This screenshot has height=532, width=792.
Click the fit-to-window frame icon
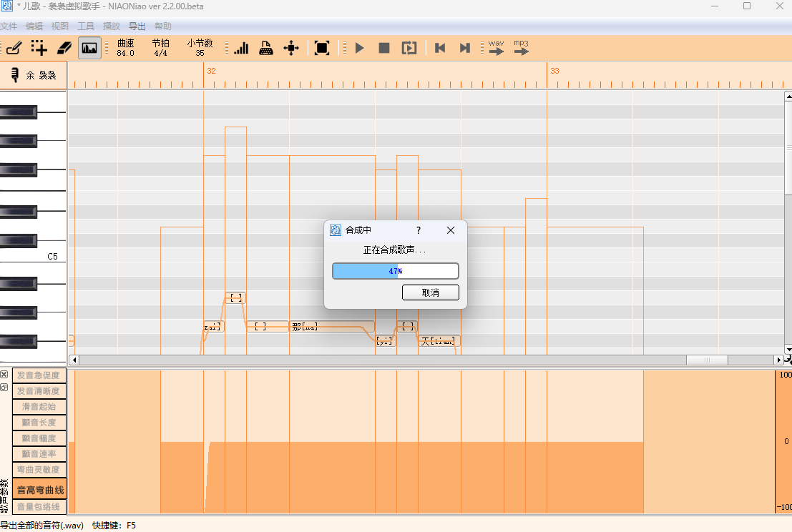(x=322, y=48)
